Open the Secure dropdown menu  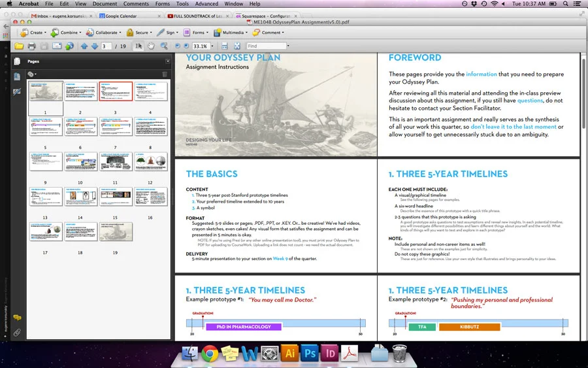pyautogui.click(x=139, y=33)
